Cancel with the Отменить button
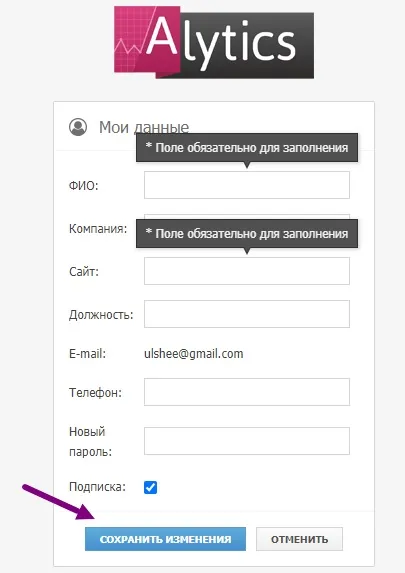Screen dimensions: 405x573 click(x=299, y=539)
